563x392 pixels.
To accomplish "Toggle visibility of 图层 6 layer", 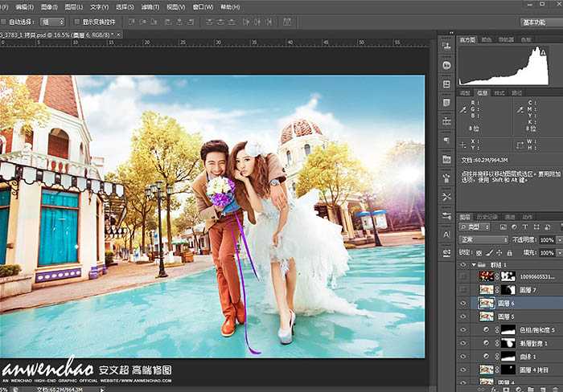I will click(x=463, y=303).
